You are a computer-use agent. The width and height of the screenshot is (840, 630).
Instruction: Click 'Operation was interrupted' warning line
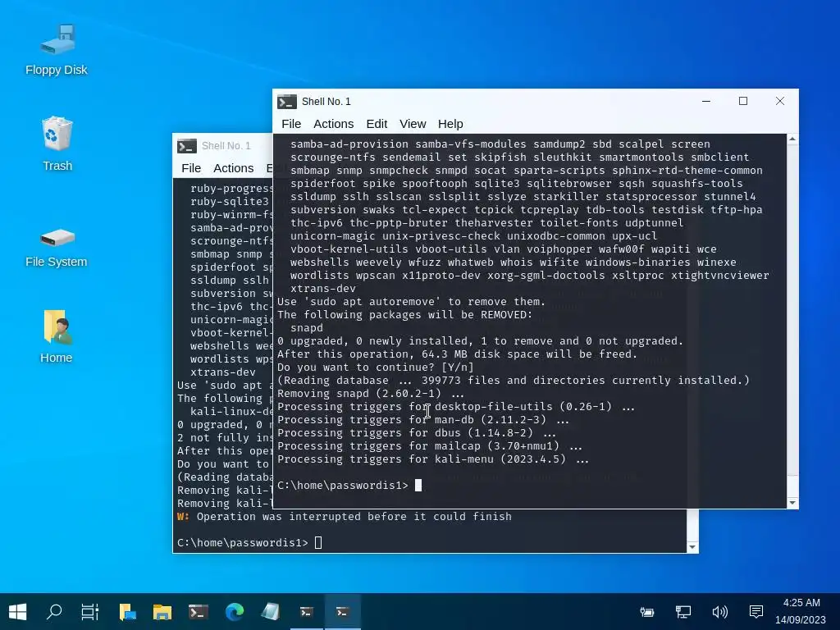point(345,517)
